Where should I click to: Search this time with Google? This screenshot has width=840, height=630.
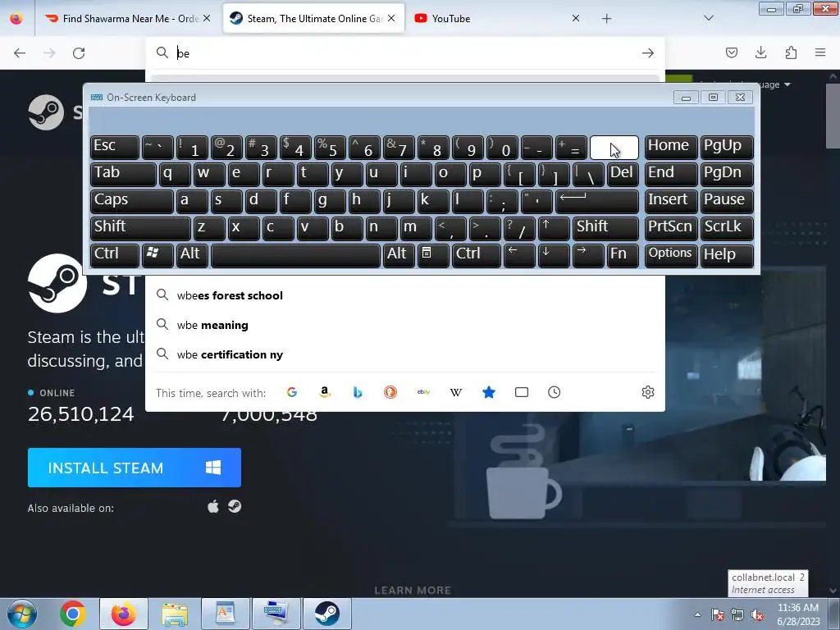(x=292, y=392)
